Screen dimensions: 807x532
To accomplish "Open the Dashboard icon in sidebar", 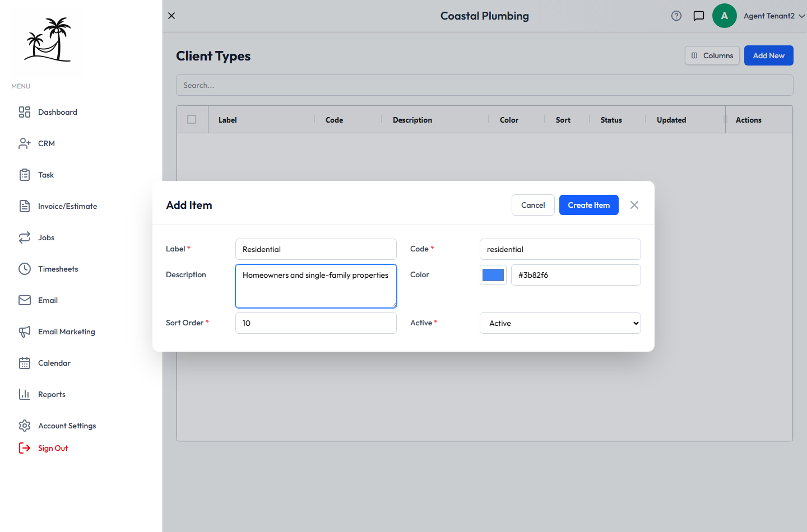I will click(x=25, y=112).
